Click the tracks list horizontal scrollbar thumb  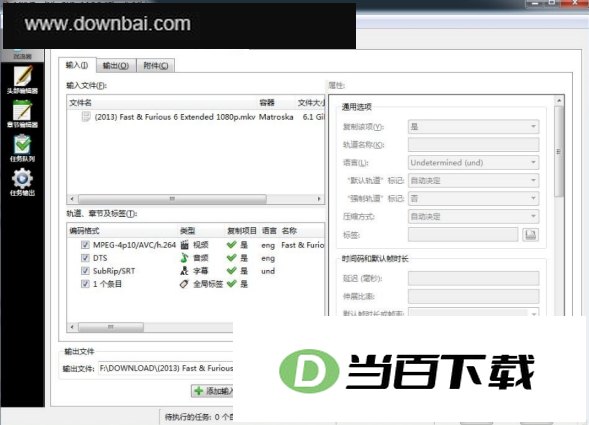pos(110,327)
